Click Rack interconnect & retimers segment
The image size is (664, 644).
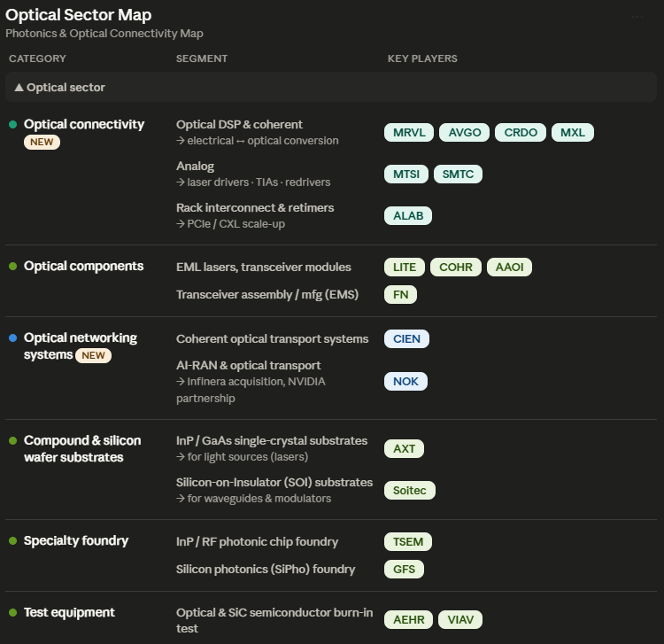click(x=255, y=207)
